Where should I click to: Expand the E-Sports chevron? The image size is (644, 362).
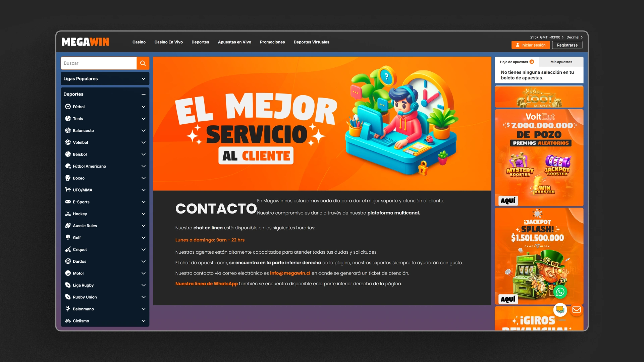(144, 202)
